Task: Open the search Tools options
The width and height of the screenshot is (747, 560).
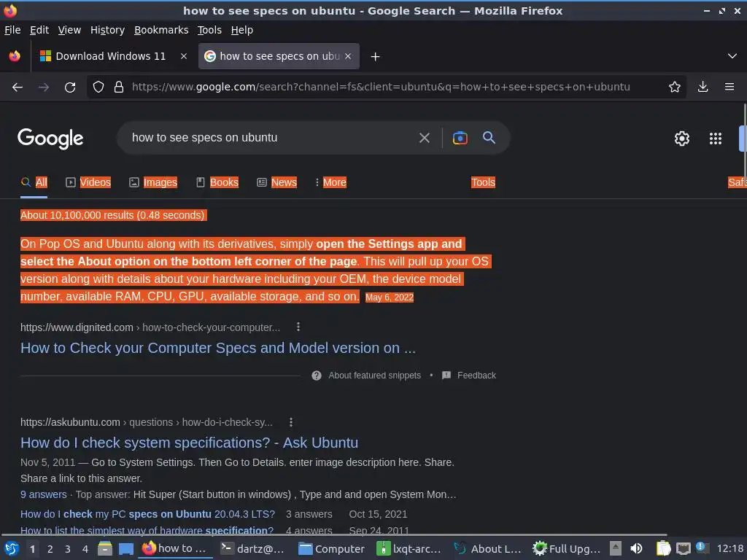Action: [483, 182]
